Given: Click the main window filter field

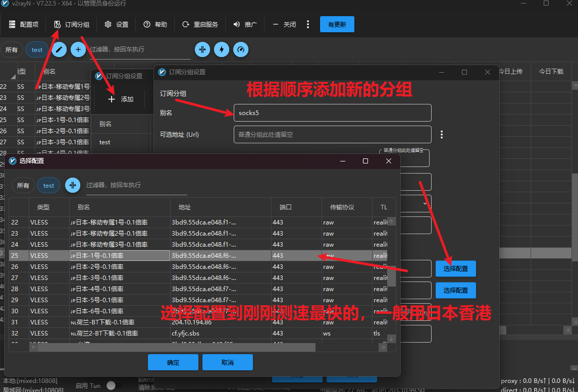Looking at the screenshot, I should [140, 50].
